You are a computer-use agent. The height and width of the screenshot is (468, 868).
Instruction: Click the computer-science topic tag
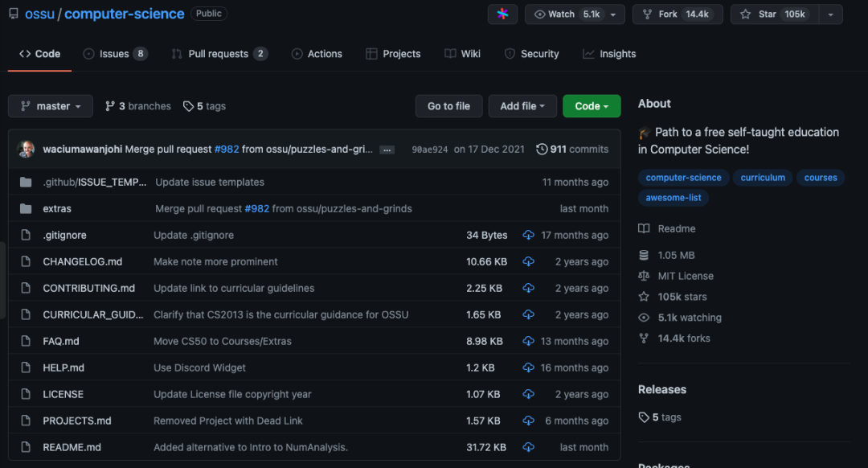point(683,178)
